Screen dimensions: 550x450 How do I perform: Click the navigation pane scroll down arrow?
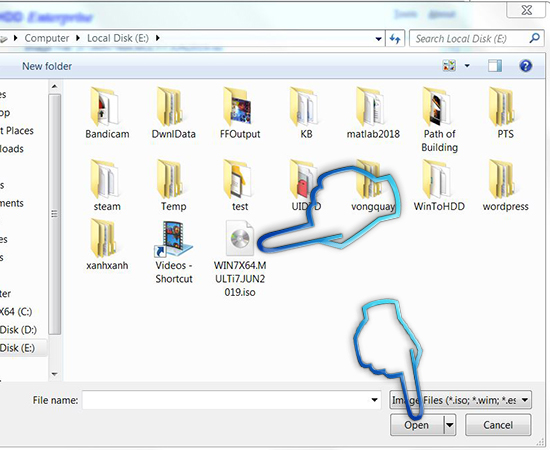(54, 374)
